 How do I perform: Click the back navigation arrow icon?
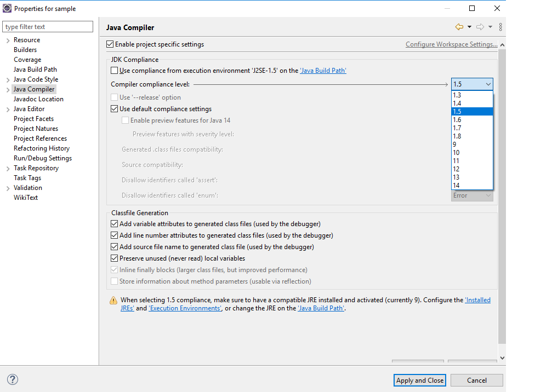tap(459, 27)
